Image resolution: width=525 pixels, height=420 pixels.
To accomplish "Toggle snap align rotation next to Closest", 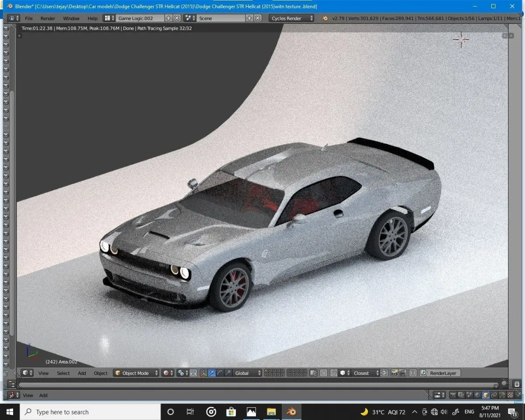I will coord(384,373).
